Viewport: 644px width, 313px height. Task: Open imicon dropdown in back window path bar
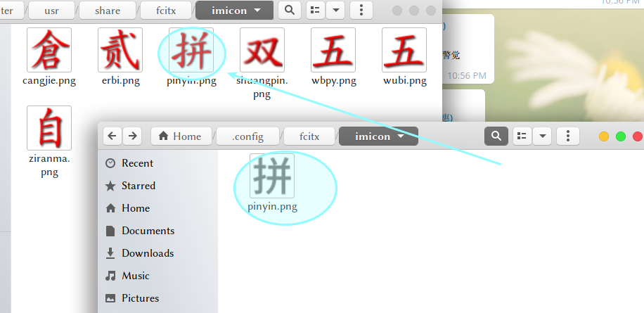pyautogui.click(x=235, y=11)
